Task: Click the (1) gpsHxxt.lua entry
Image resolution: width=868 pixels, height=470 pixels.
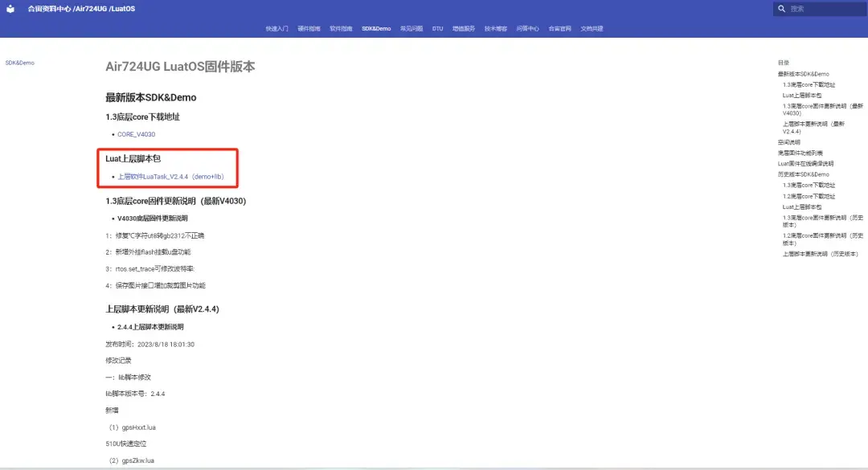Action: 133,427
